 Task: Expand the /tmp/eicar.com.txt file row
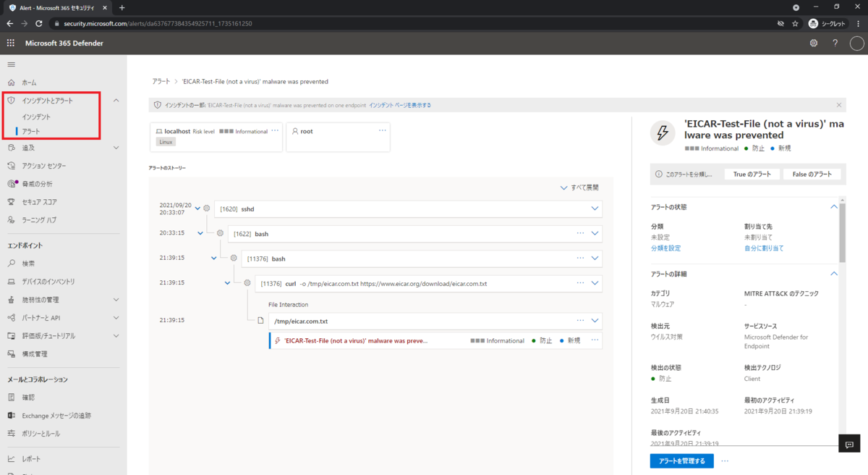pyautogui.click(x=595, y=320)
